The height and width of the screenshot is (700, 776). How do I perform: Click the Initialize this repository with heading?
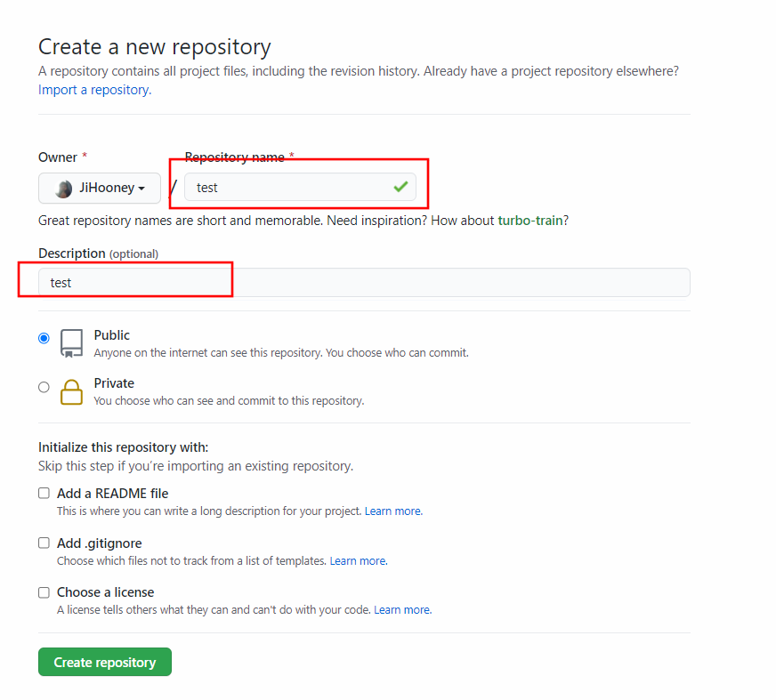tap(123, 447)
